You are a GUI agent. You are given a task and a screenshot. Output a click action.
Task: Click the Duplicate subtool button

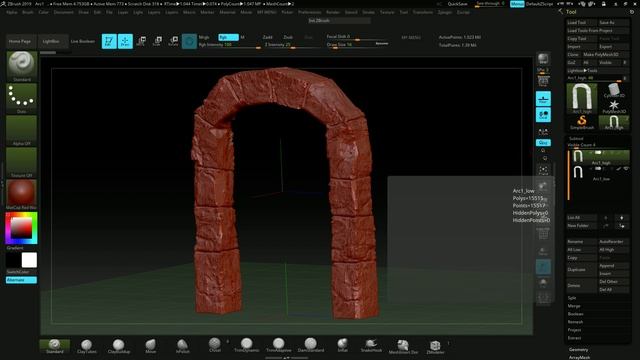pyautogui.click(x=582, y=270)
